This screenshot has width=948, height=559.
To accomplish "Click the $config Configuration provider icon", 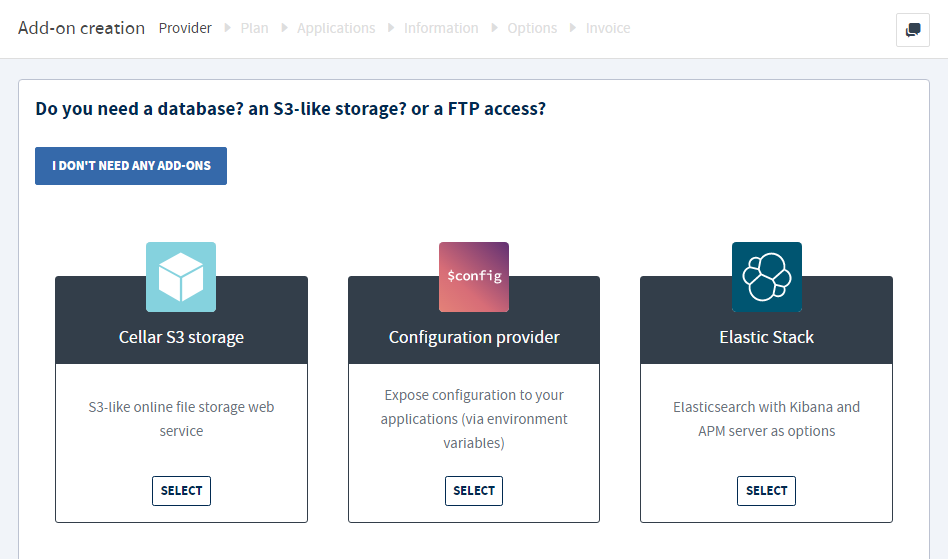I will pos(474,277).
